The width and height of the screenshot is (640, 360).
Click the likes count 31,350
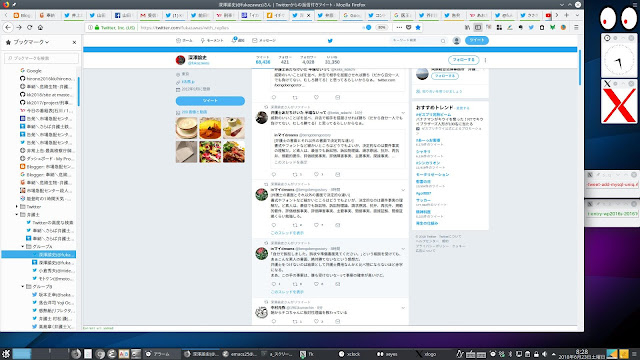click(x=332, y=60)
